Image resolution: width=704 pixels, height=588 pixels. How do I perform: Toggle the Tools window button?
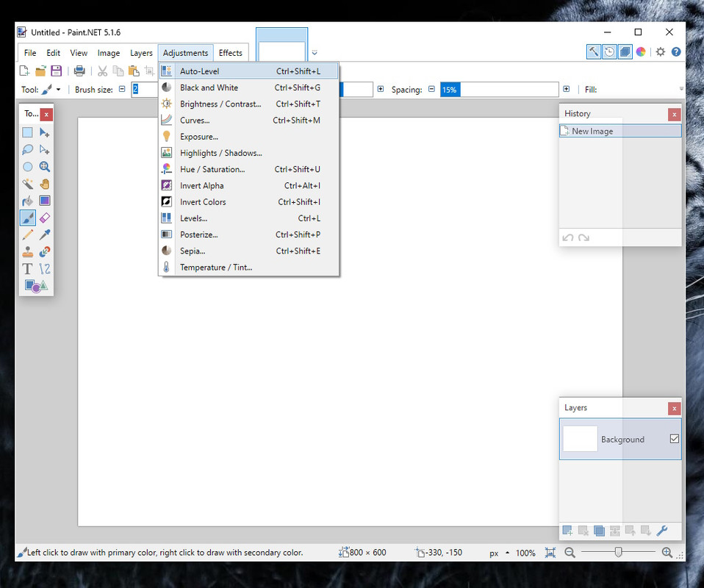[x=593, y=51]
